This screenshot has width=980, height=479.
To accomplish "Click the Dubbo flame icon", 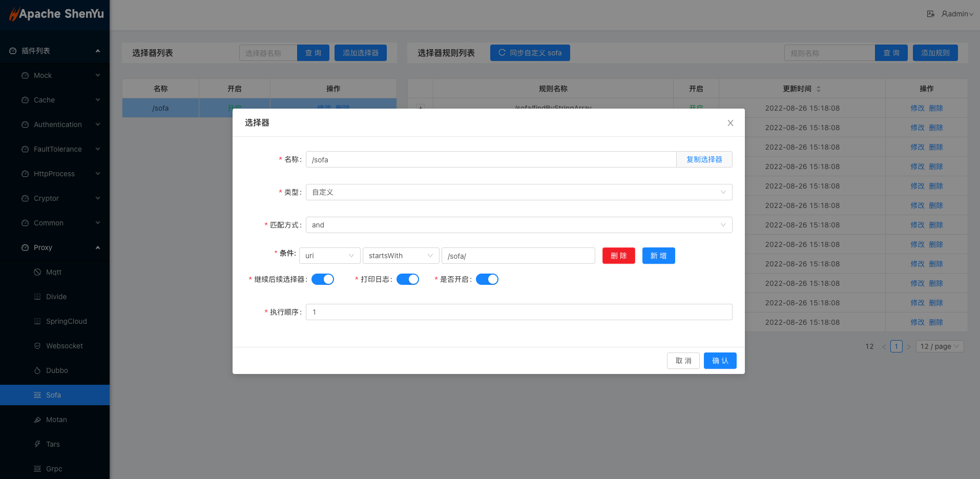I will 37,370.
